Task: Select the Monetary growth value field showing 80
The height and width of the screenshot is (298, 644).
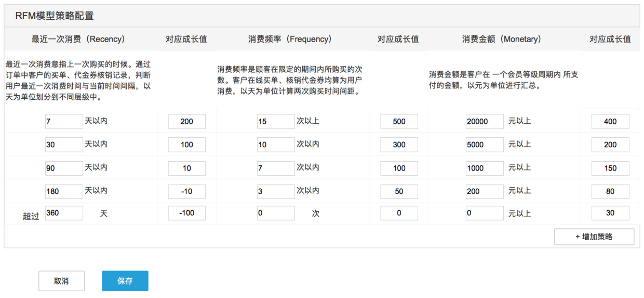Action: 610,191
